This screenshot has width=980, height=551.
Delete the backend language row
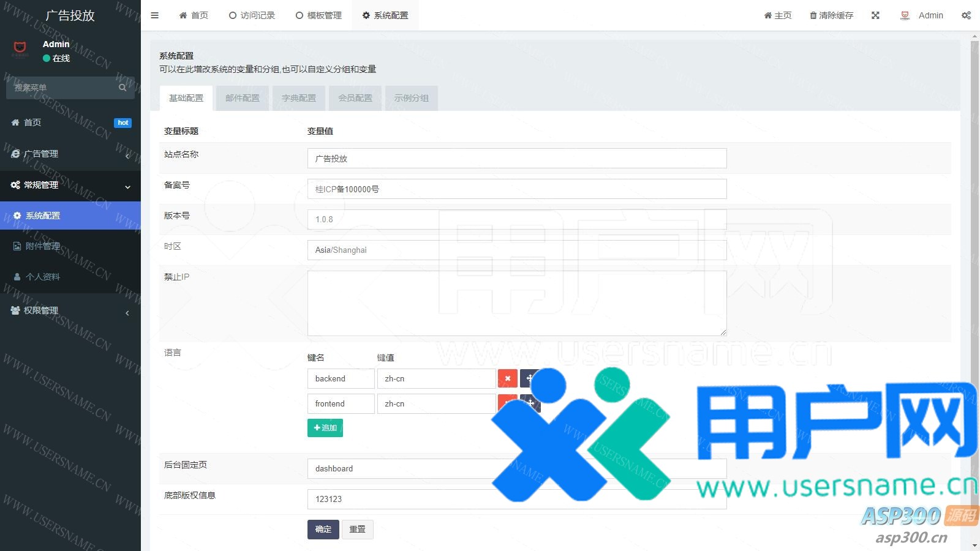[508, 378]
